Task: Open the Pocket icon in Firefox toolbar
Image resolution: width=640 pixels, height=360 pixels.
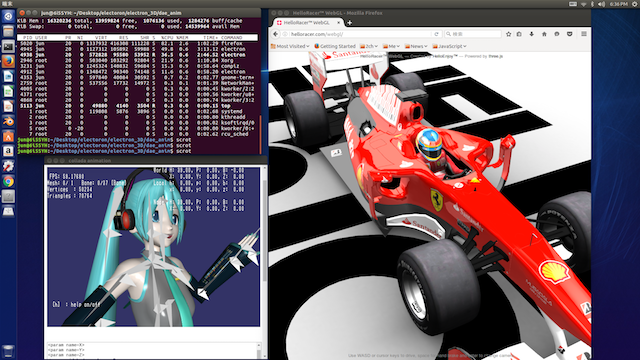Action: [569, 34]
